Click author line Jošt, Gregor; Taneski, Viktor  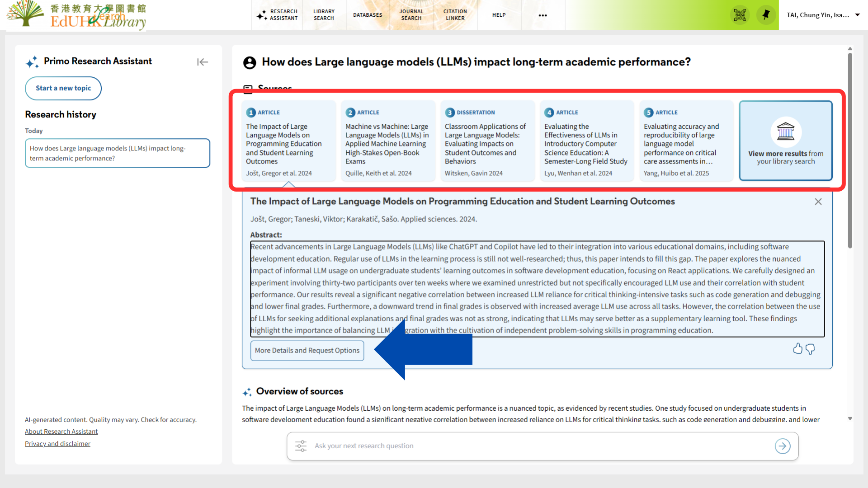[x=363, y=219]
